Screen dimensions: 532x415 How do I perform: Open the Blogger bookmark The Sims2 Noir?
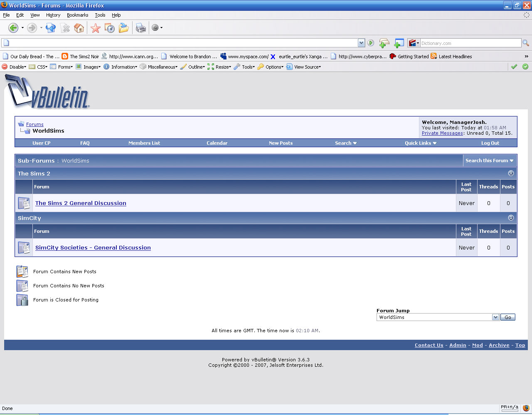(x=80, y=57)
